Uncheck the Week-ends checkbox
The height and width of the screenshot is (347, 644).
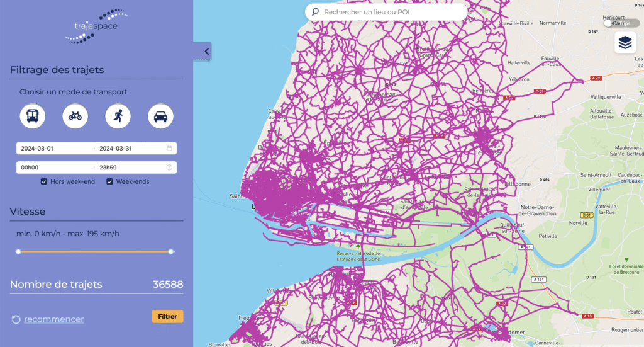[x=109, y=182]
